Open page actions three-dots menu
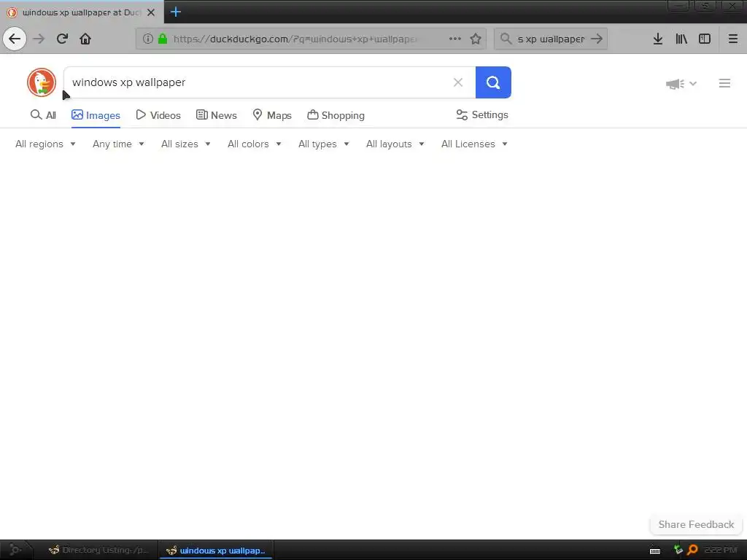Image resolution: width=747 pixels, height=560 pixels. (x=455, y=39)
